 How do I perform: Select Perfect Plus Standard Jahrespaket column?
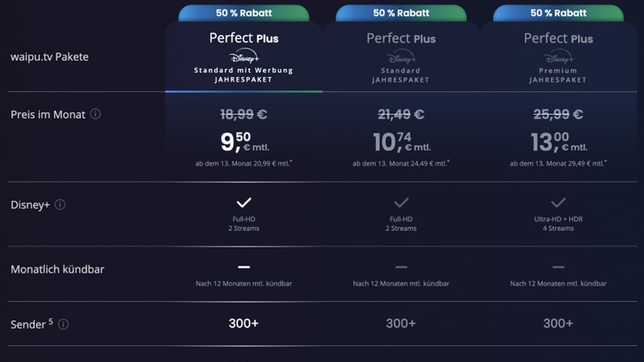401,38
